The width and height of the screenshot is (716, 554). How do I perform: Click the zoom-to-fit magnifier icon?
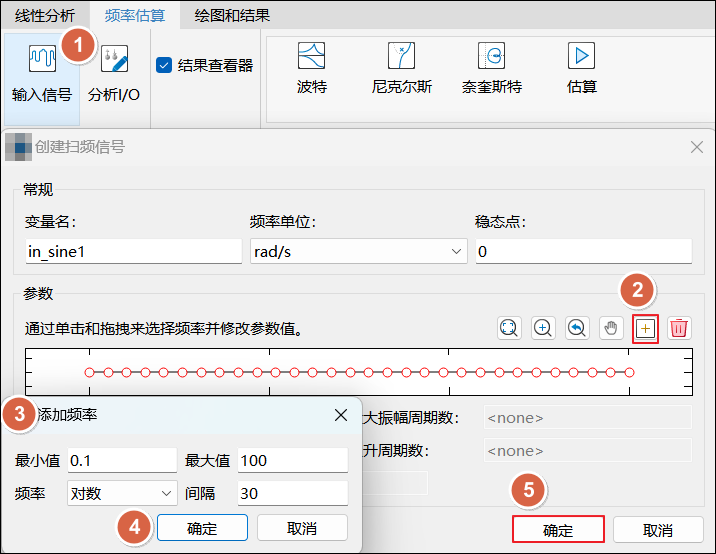(508, 328)
